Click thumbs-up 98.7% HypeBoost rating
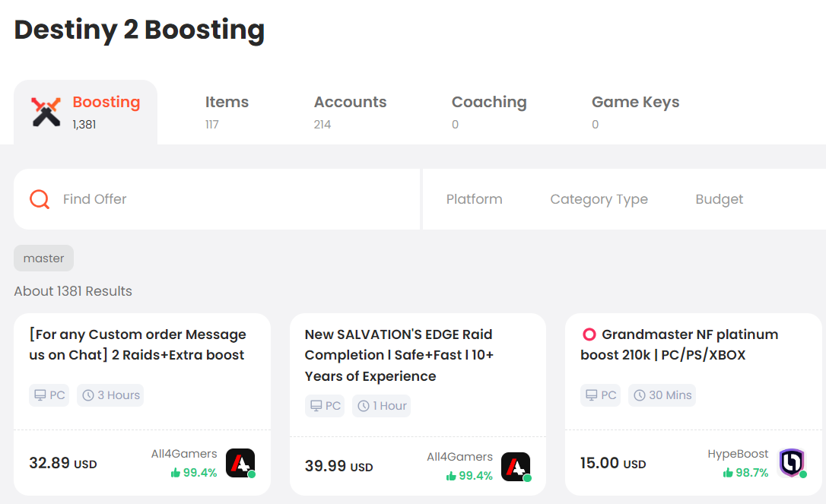The image size is (826, 504). point(745,472)
